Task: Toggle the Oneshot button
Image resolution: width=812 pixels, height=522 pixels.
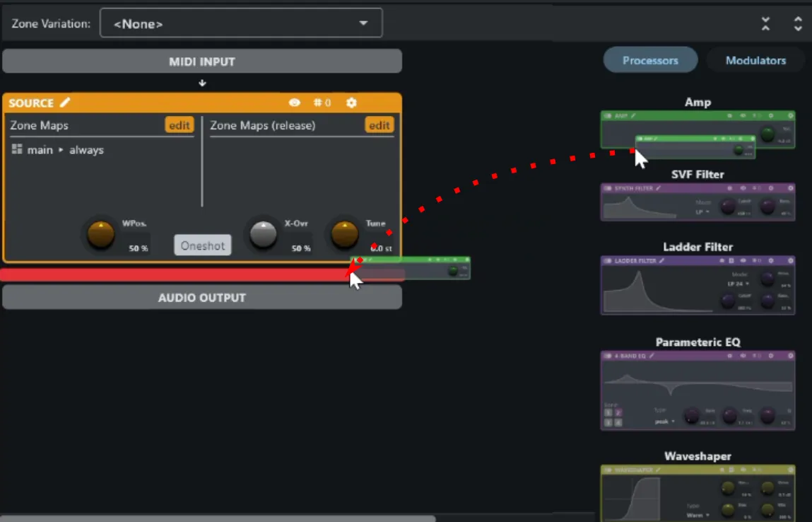Action: pos(203,245)
